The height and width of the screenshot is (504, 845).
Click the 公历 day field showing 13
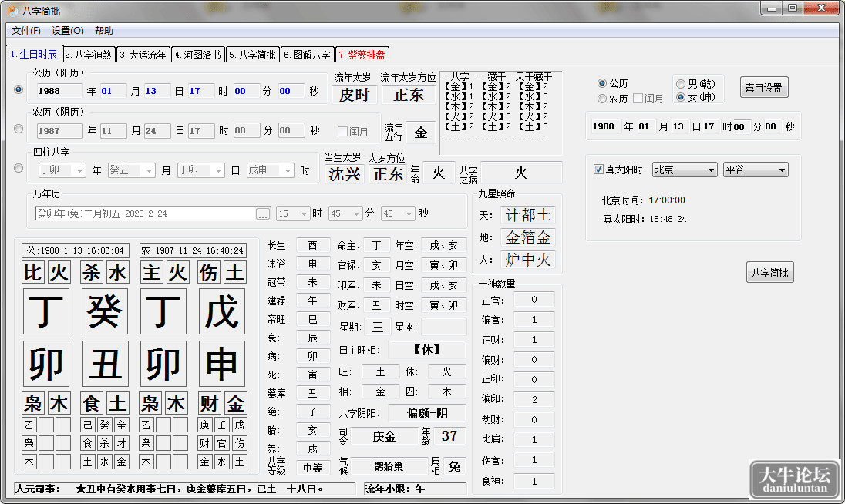(x=157, y=92)
